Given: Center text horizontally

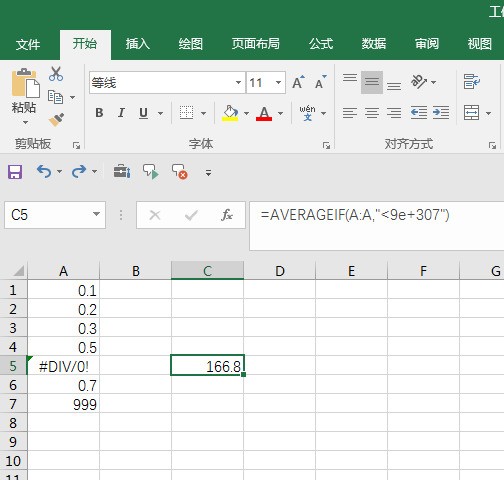Looking at the screenshot, I should 372,113.
